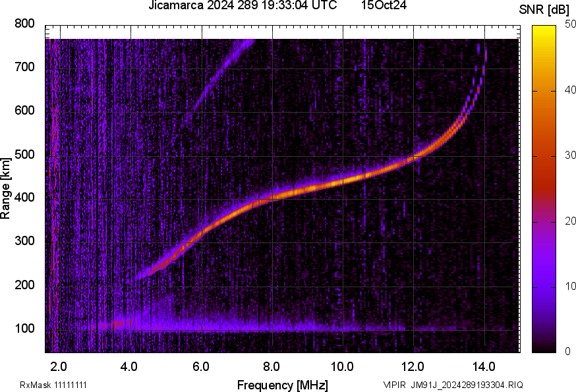Click the bright trace at 12 MHz, 500 km

point(414,157)
